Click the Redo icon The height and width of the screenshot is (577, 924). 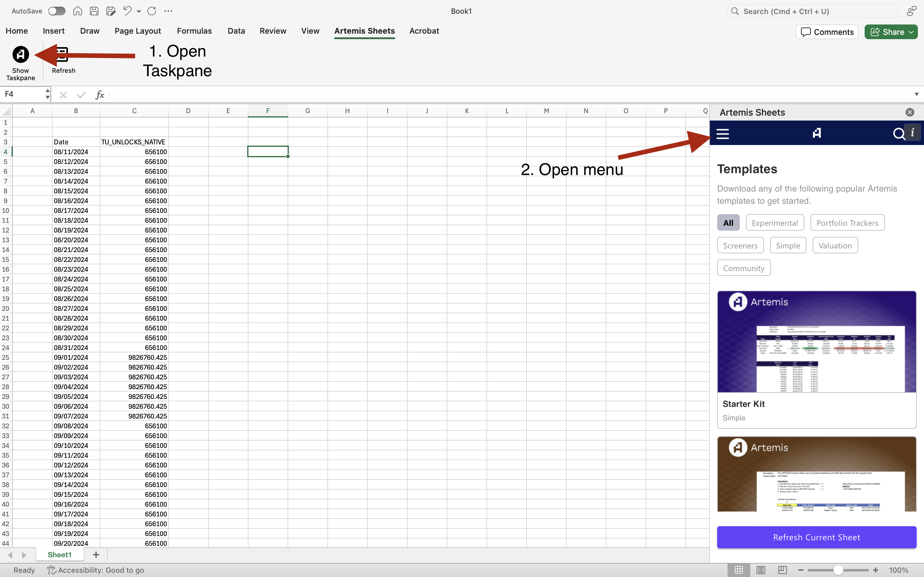151,11
